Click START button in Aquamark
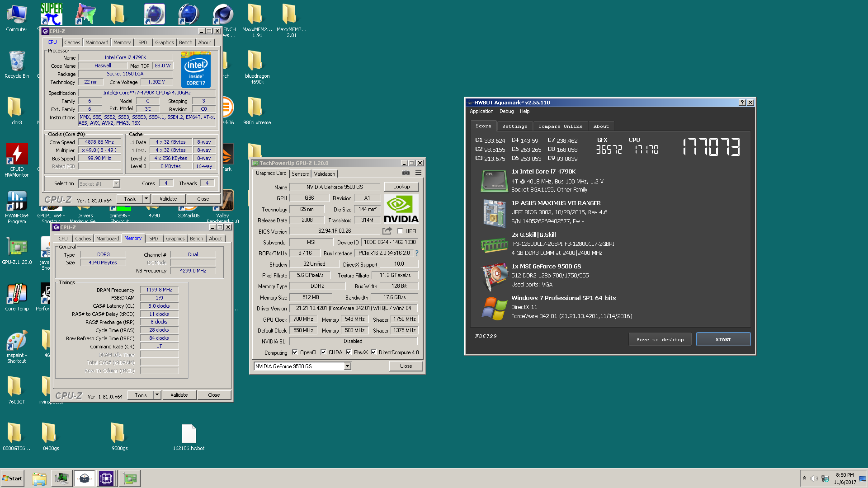 723,339
